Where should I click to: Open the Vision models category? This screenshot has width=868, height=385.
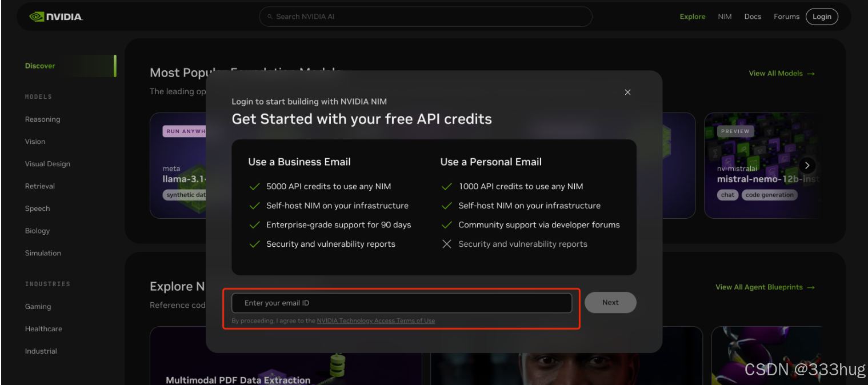click(35, 142)
